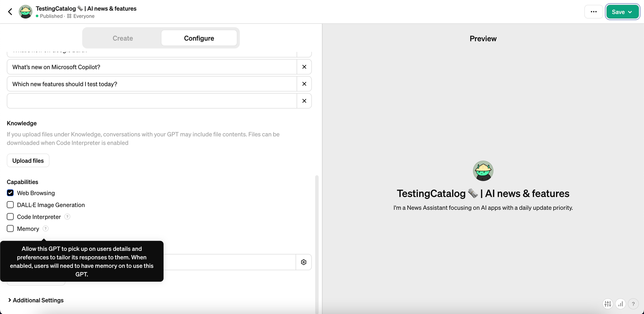Click the Upload files button
Screen dimensions: 644x314
coord(28,161)
